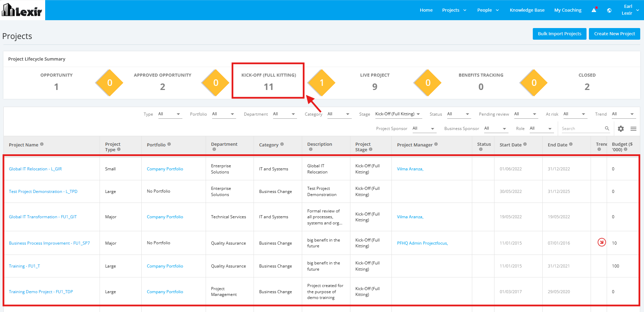Click the Lexir logo
Viewport: 644px width, 312px height.
(x=22, y=10)
